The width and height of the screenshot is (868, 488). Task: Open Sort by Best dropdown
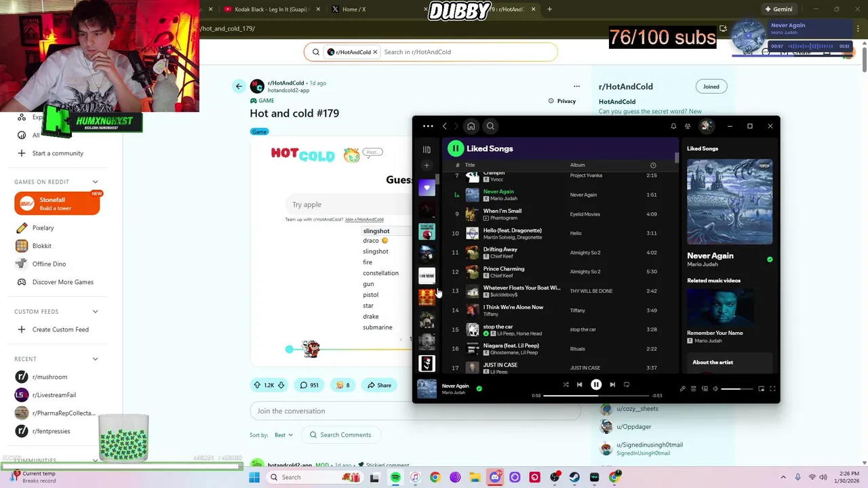point(284,435)
